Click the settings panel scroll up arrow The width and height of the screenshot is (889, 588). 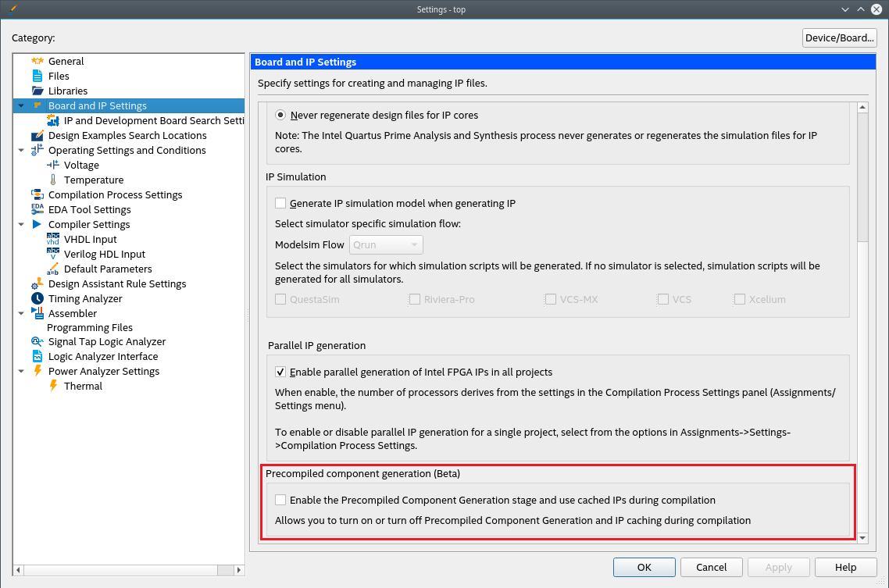[x=862, y=107]
